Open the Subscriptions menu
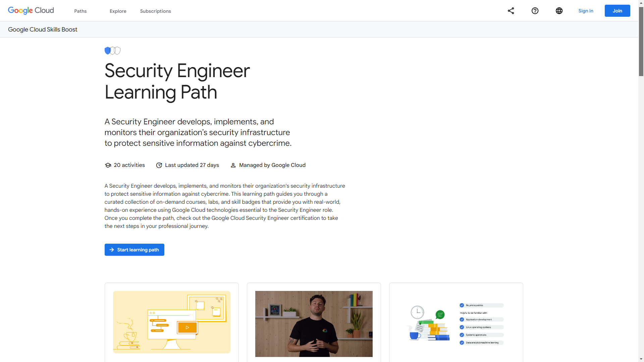Image resolution: width=644 pixels, height=362 pixels. click(x=156, y=11)
